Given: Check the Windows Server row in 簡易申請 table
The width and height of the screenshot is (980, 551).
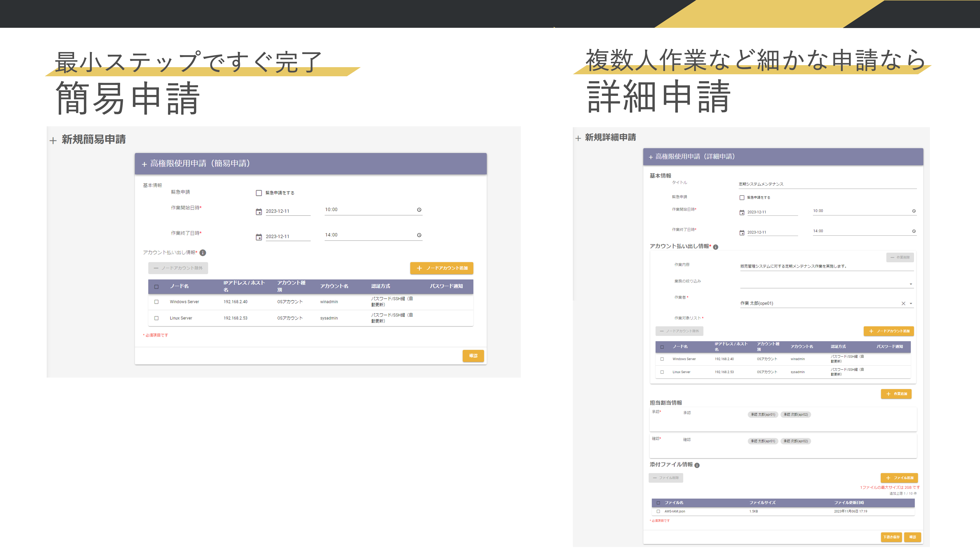Looking at the screenshot, I should [156, 302].
